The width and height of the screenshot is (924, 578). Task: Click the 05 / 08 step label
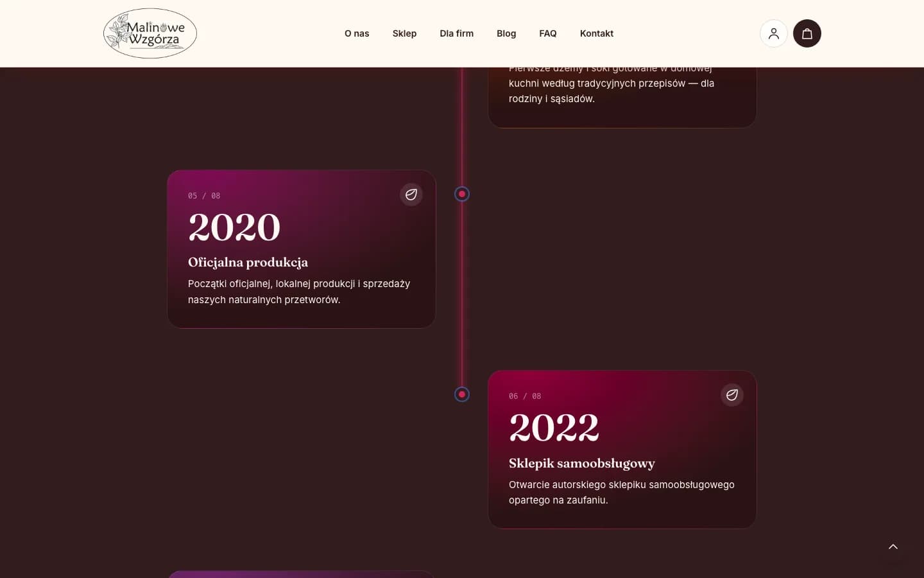tap(204, 196)
